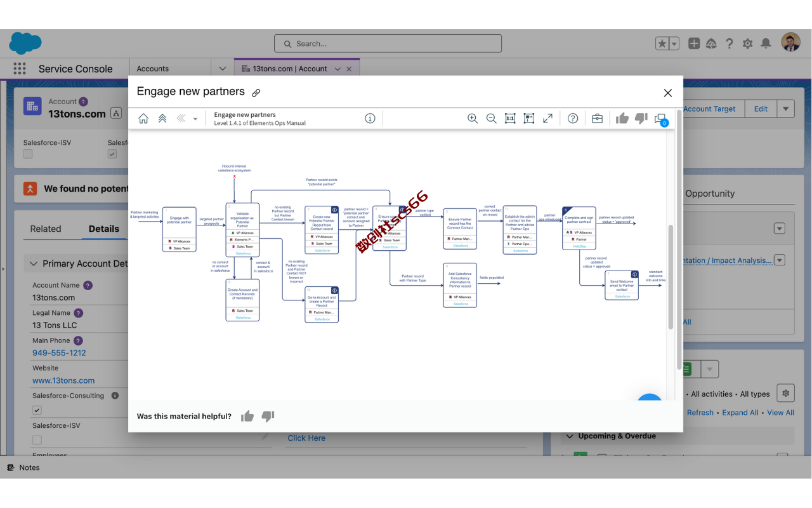Viewport: 812px width, 508px height.
Task: Open the Click Here link
Action: pyautogui.click(x=306, y=438)
